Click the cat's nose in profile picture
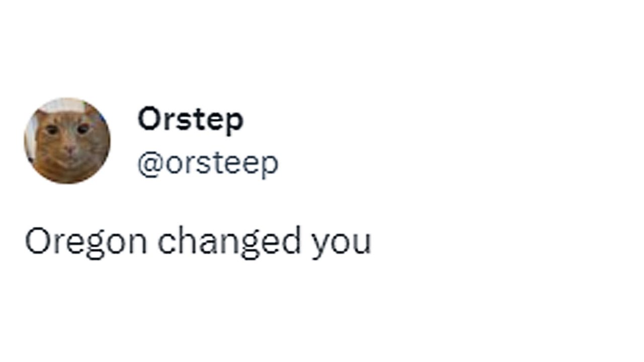The width and height of the screenshot is (644, 362). pos(69,150)
